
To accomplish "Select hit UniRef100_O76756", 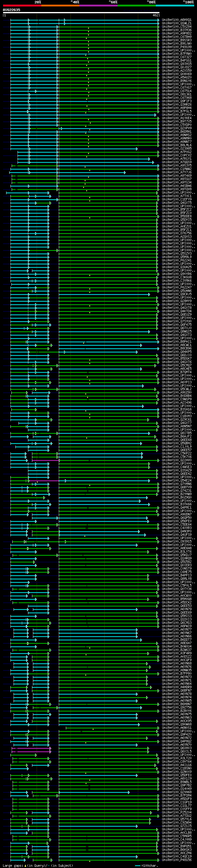I will coord(177,233).
